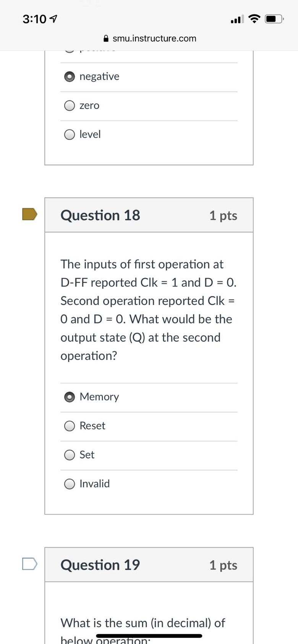Viewport: 298px width, 644px height.
Task: Tap the Question 18 question text
Action: pyautogui.click(x=148, y=310)
